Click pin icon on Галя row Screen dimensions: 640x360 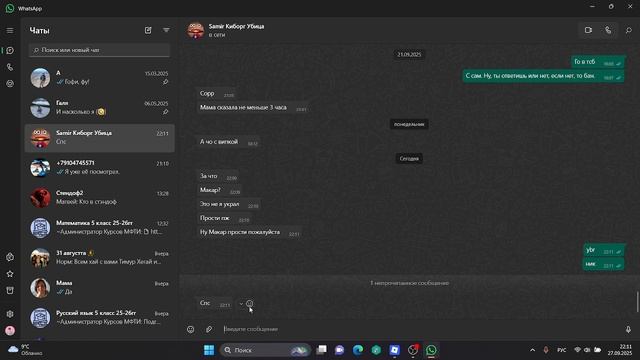click(165, 112)
